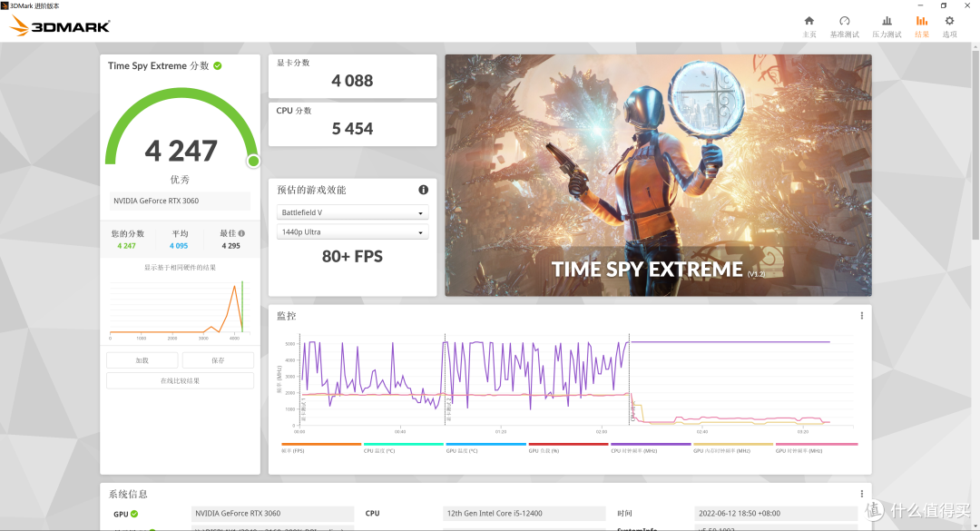Click the 监控 panel heading
The width and height of the screenshot is (980, 531).
286,316
